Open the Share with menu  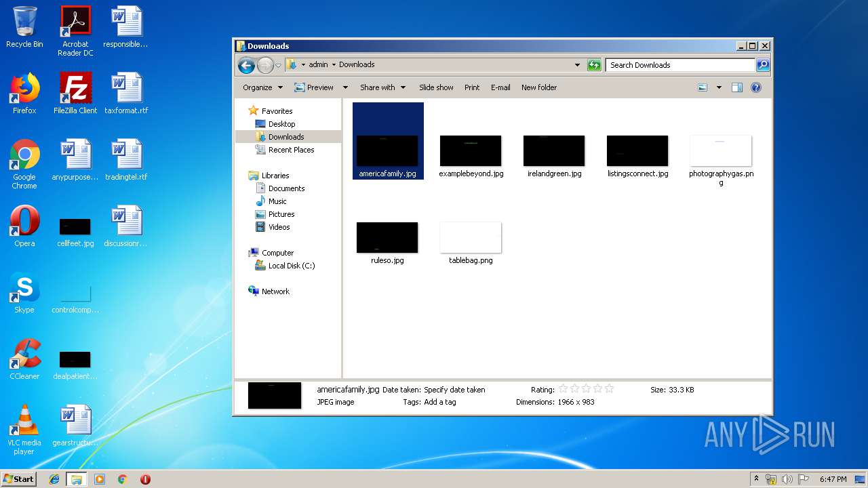(383, 87)
